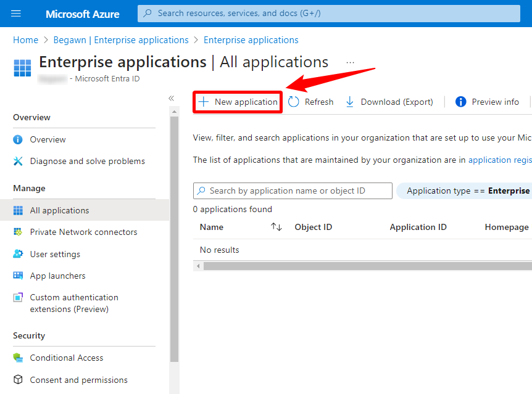Click the Security section heading

[29, 335]
